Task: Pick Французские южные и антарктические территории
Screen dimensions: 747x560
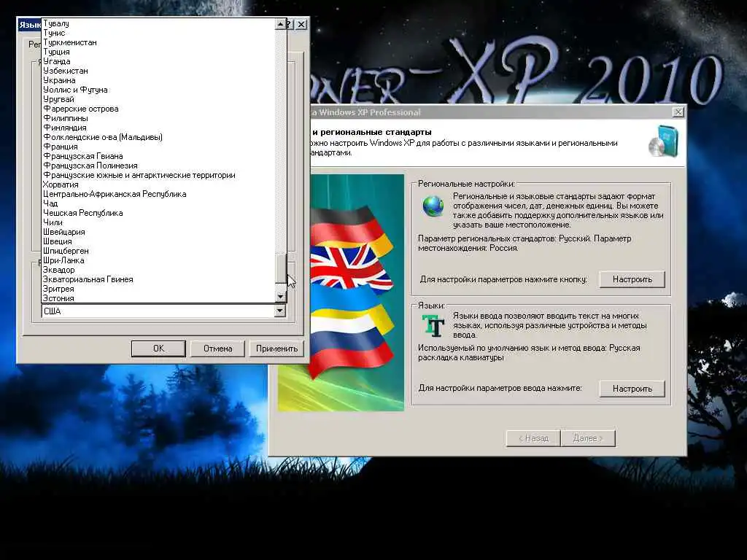Action: coord(158,175)
